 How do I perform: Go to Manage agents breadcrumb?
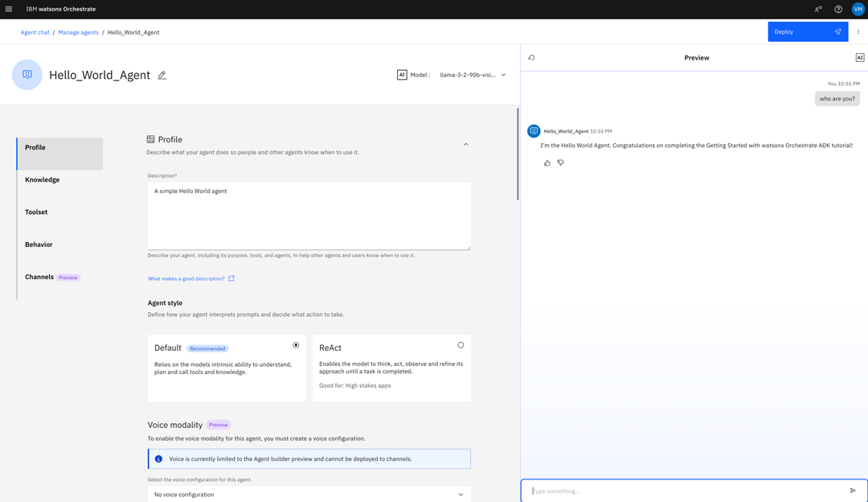(78, 32)
